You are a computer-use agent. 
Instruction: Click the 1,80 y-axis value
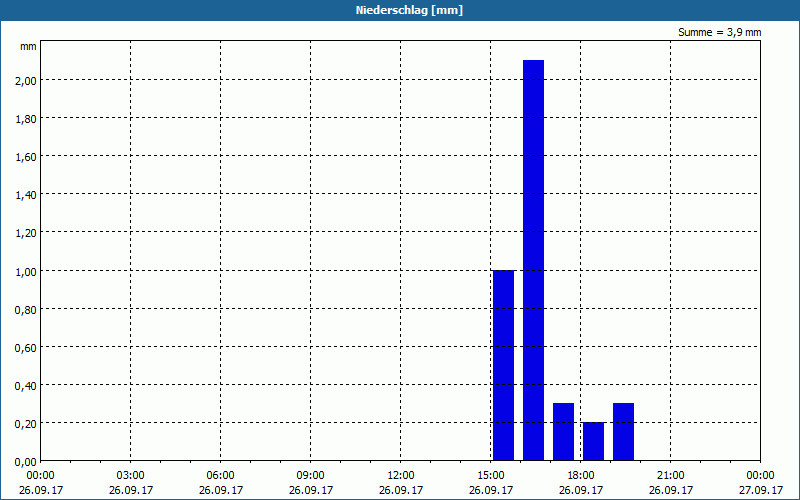pyautogui.click(x=26, y=118)
